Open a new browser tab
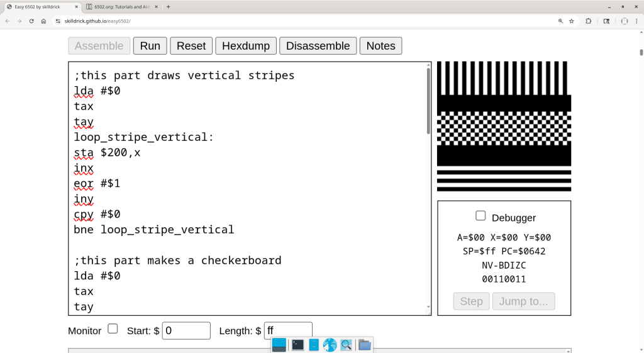This screenshot has width=644, height=353. pos(168,6)
